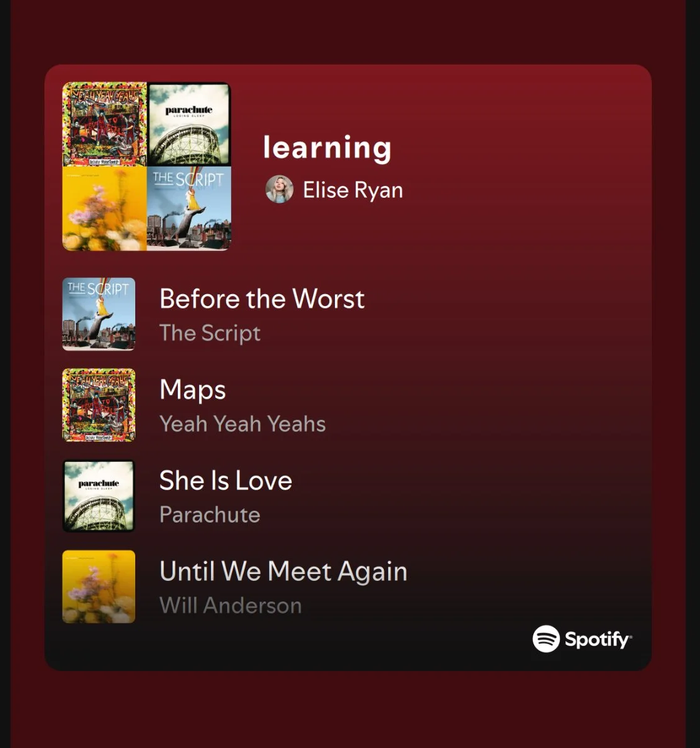Viewport: 700px width, 748px height.
Task: Click the playlist title learning
Action: click(327, 147)
